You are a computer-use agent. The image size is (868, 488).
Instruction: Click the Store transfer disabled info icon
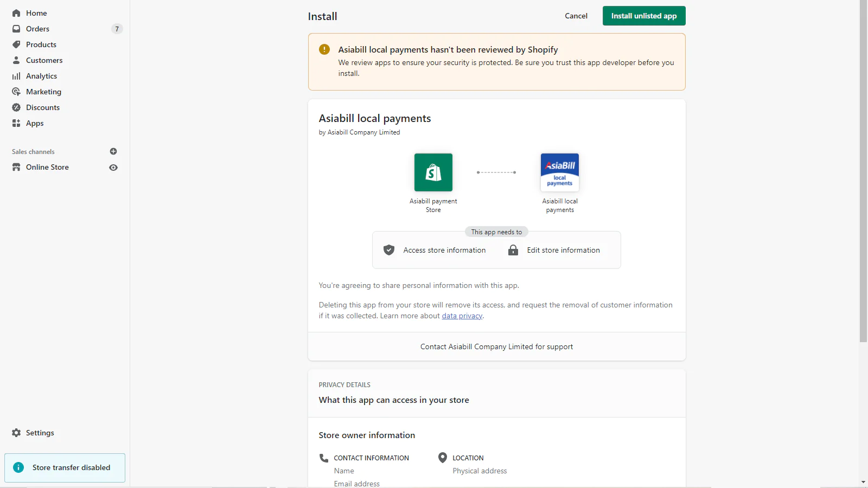(x=18, y=467)
